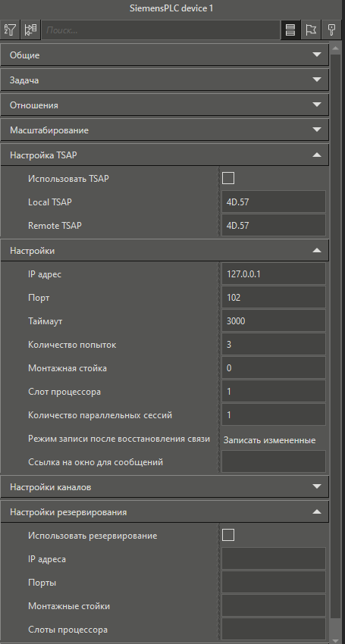Click the Монтажная стойка value field

274,367
